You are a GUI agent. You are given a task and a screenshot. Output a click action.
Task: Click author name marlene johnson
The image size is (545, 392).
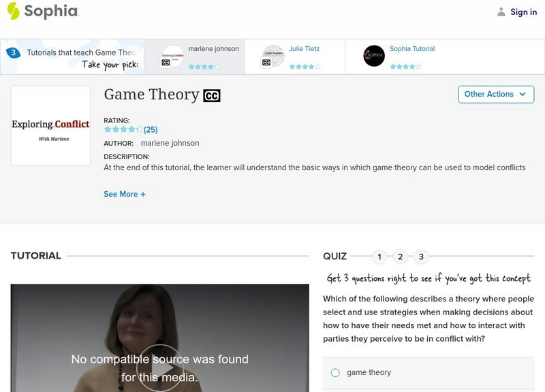(170, 143)
